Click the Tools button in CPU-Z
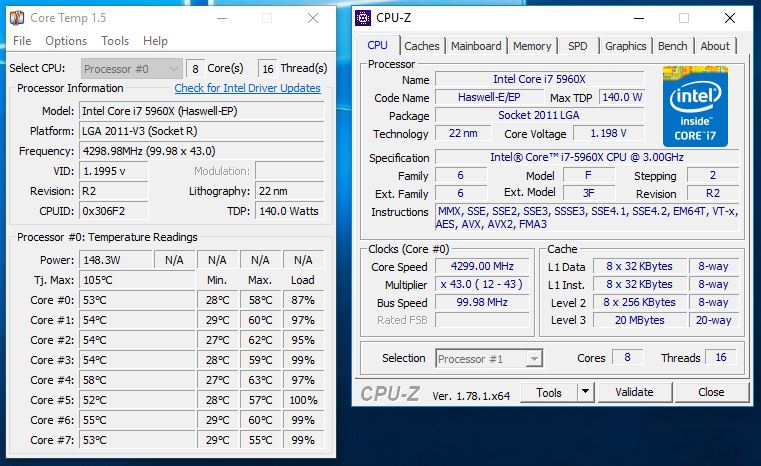761x466 pixels. pos(549,393)
